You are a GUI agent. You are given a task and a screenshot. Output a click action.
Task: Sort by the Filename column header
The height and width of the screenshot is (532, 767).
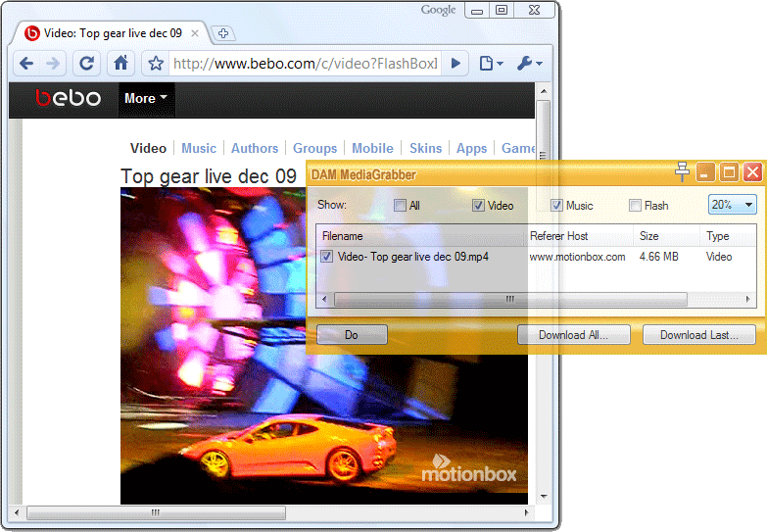[421, 236]
